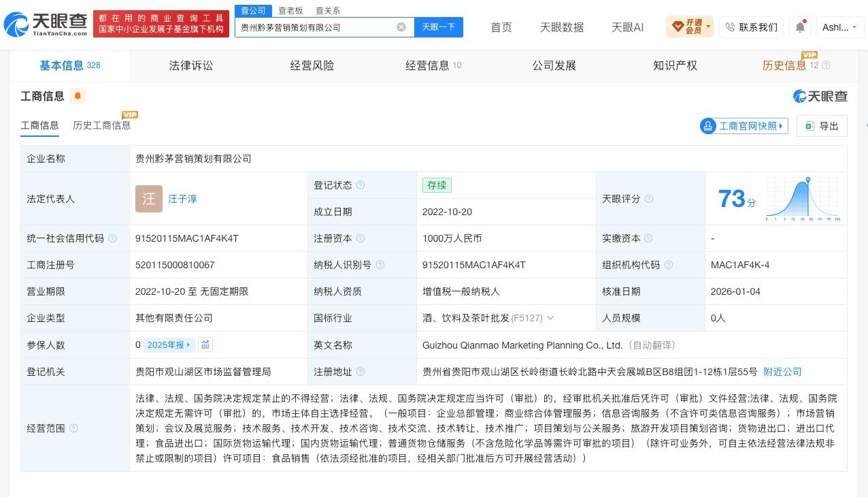This screenshot has height=497, width=868.
Task: Click the help icon beside 历史信息 tab
Action: click(826, 66)
